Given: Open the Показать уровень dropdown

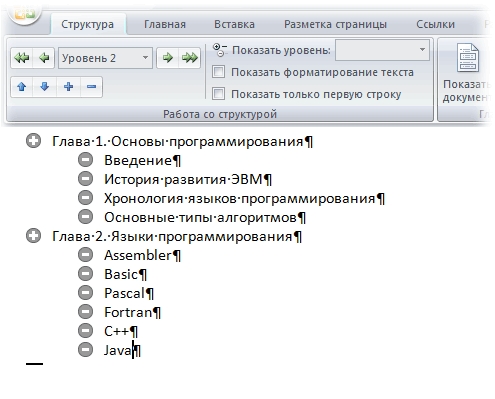Looking at the screenshot, I should coord(382,50).
